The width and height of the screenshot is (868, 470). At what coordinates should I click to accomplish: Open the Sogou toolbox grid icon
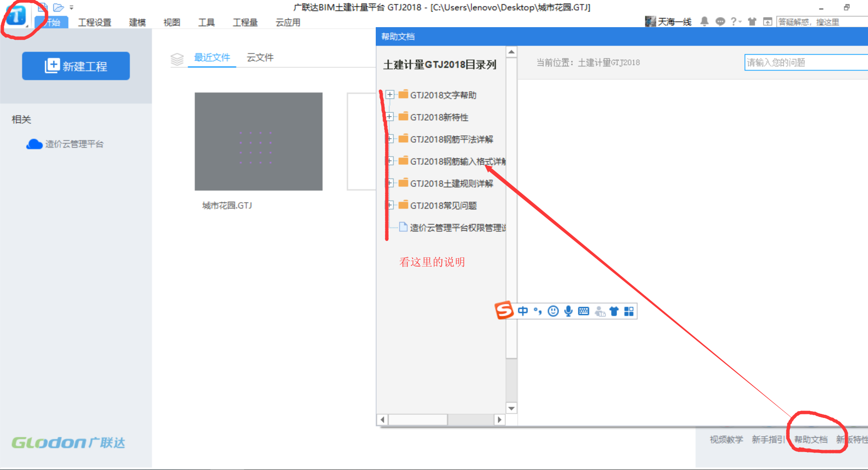point(629,311)
